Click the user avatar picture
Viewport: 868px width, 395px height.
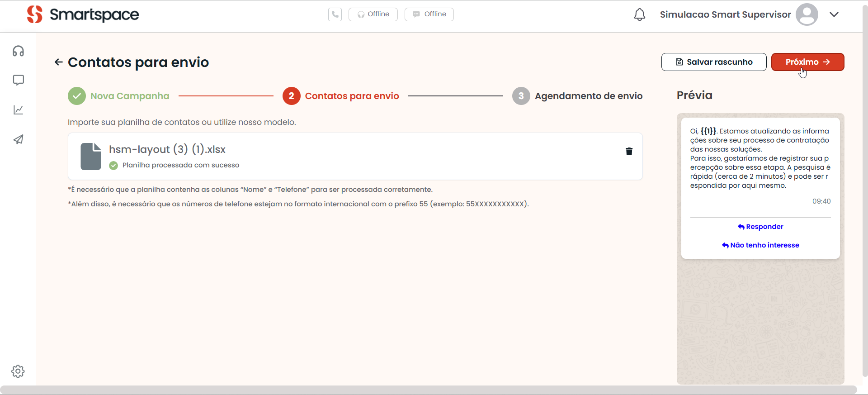click(807, 14)
